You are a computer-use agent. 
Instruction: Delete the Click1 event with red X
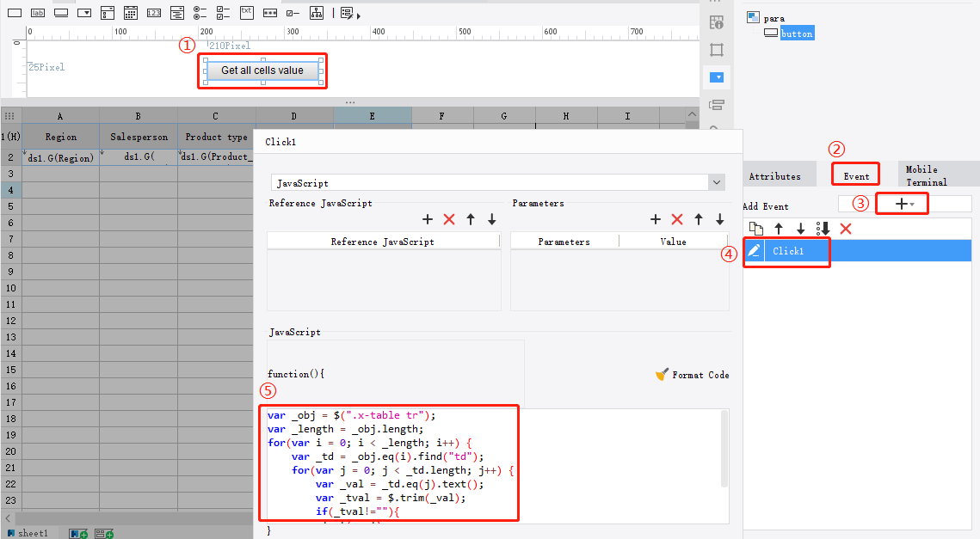(x=846, y=229)
